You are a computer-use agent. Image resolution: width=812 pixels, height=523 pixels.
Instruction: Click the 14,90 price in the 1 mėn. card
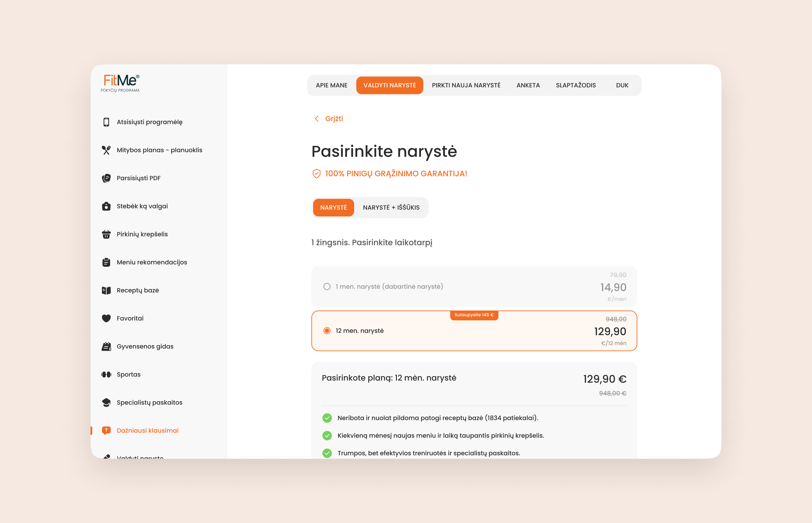point(613,287)
